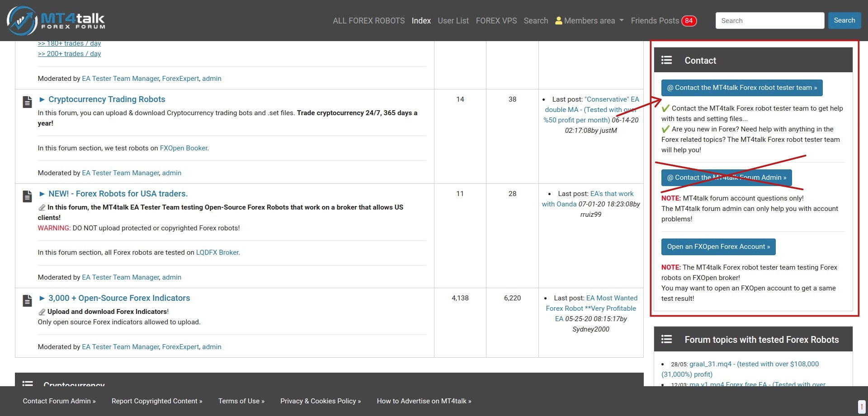This screenshot has width=868, height=416.
Task: Open the LQDFX Broker link
Action: pyautogui.click(x=217, y=252)
